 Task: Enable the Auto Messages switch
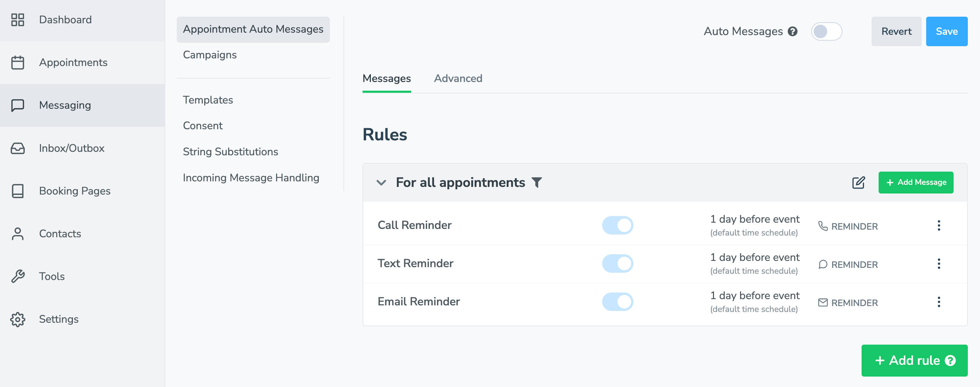[x=827, y=32]
